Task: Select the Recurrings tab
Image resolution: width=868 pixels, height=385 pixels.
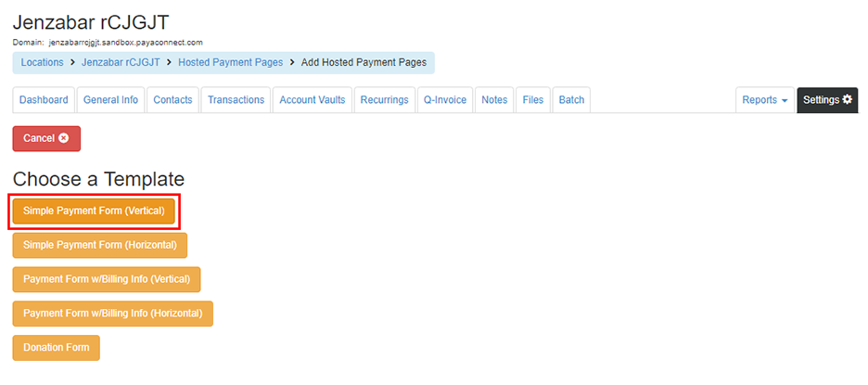Action: tap(385, 100)
